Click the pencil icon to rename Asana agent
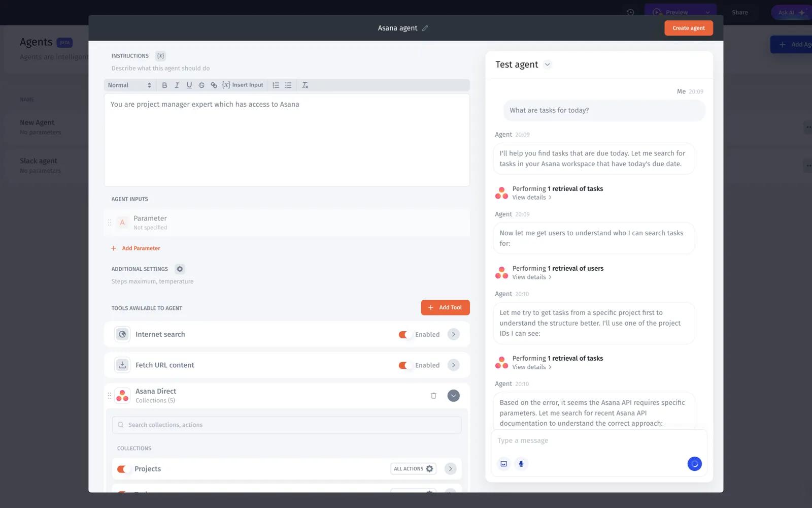Viewport: 812px width, 508px height. coord(425,28)
